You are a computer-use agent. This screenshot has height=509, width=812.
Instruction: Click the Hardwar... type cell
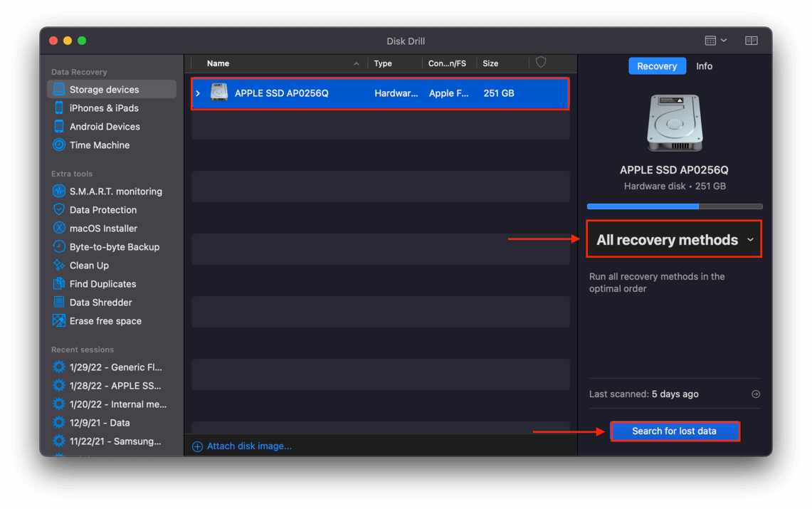[396, 93]
